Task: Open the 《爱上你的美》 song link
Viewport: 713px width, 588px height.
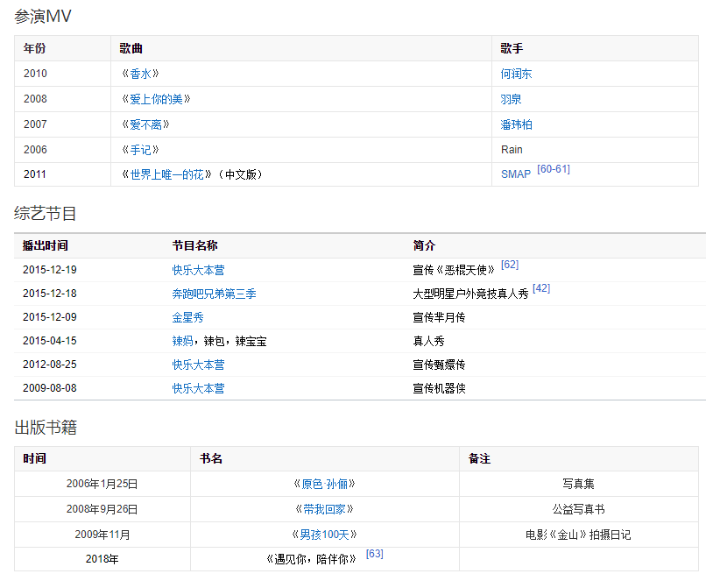Action: (156, 100)
